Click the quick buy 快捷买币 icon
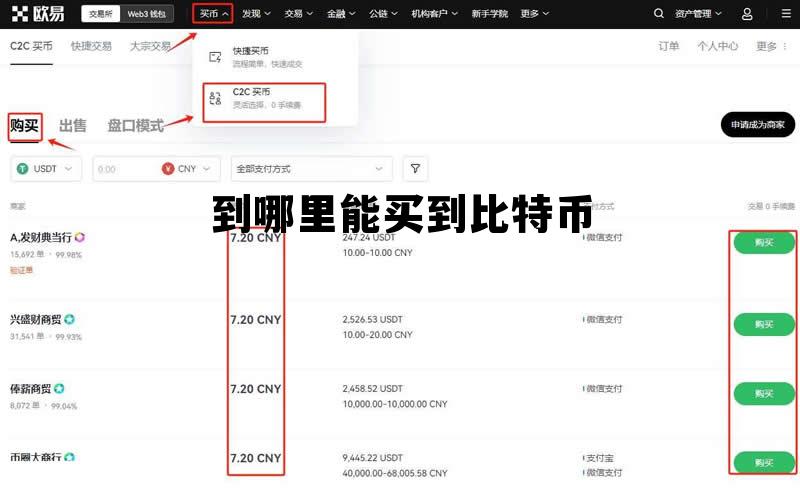800x499 pixels. (215, 57)
